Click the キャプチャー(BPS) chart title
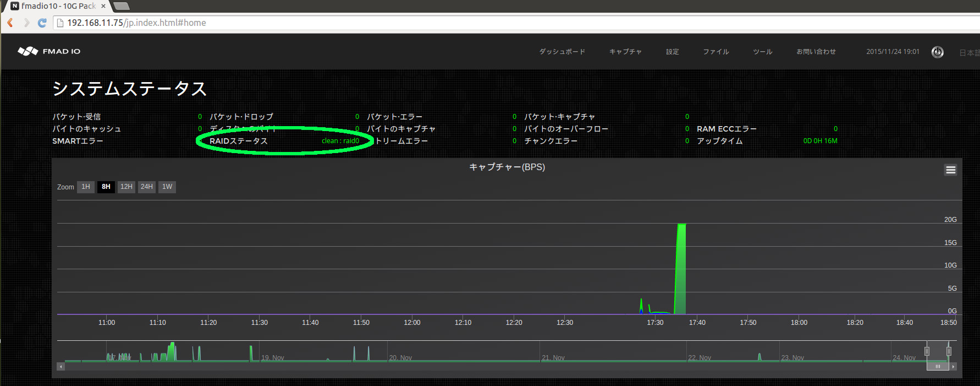This screenshot has width=980, height=386. (x=507, y=167)
